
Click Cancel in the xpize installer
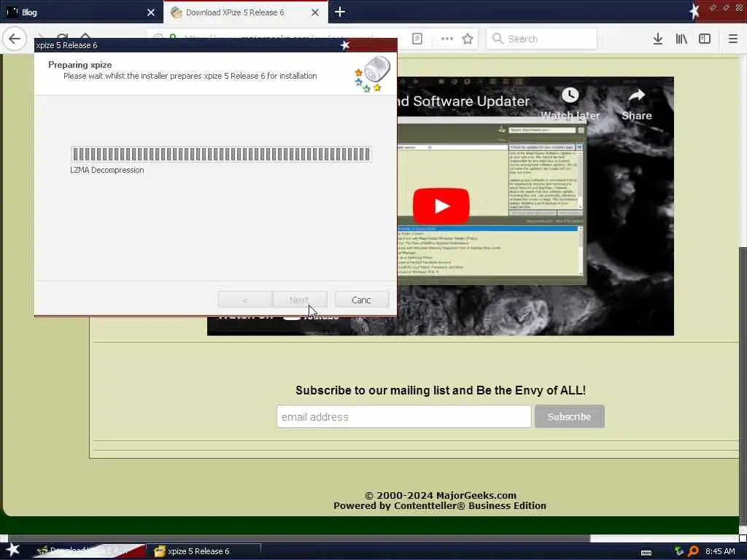click(x=362, y=300)
